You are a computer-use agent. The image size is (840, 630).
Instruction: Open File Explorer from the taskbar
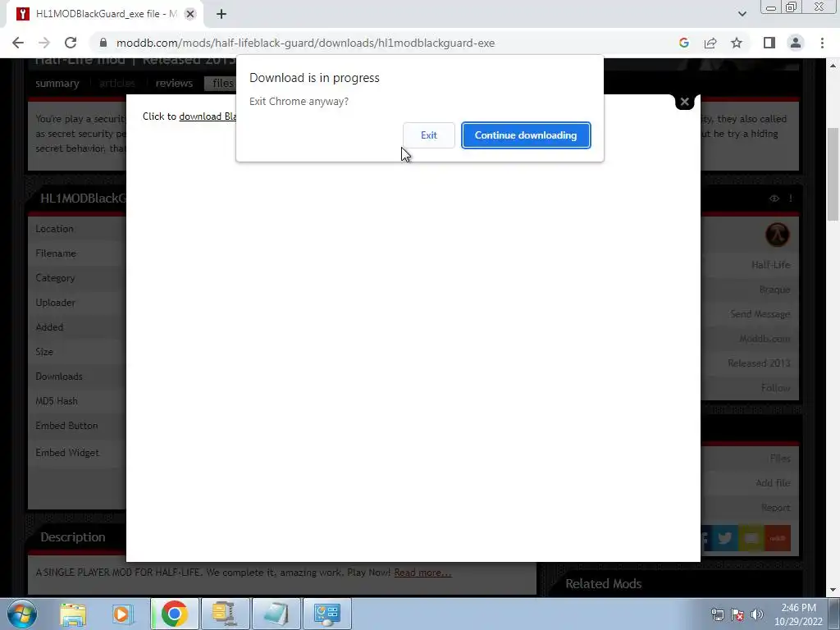tap(73, 614)
